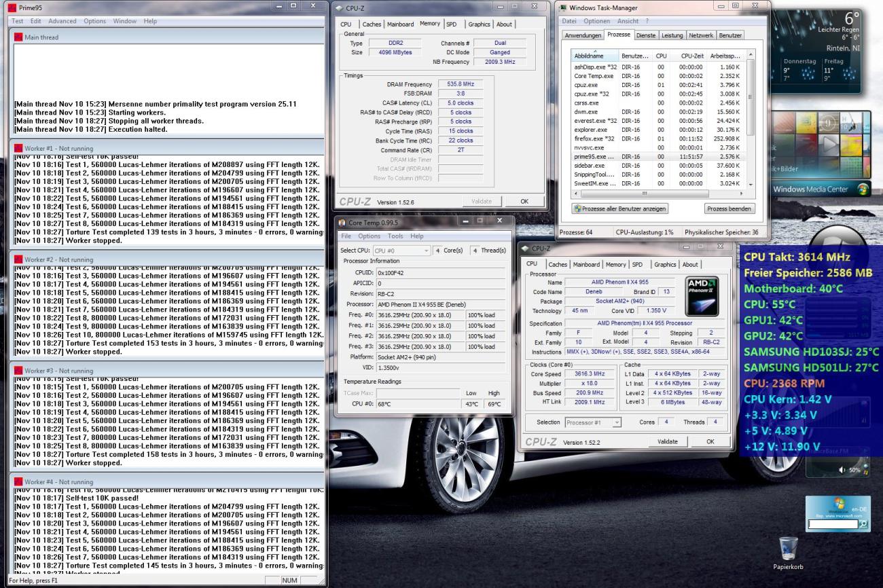Open the Advanced menu in Prime95
The width and height of the screenshot is (883, 588).
[x=62, y=21]
